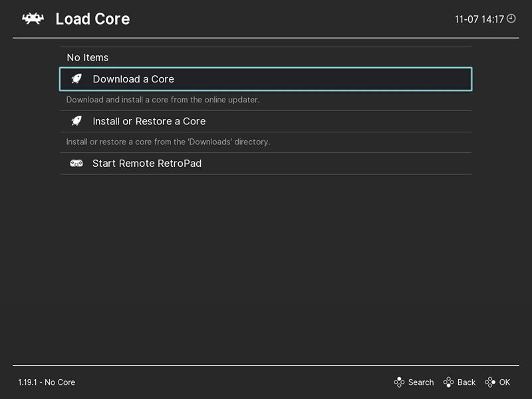Click the online updater description sublabel

(163, 100)
